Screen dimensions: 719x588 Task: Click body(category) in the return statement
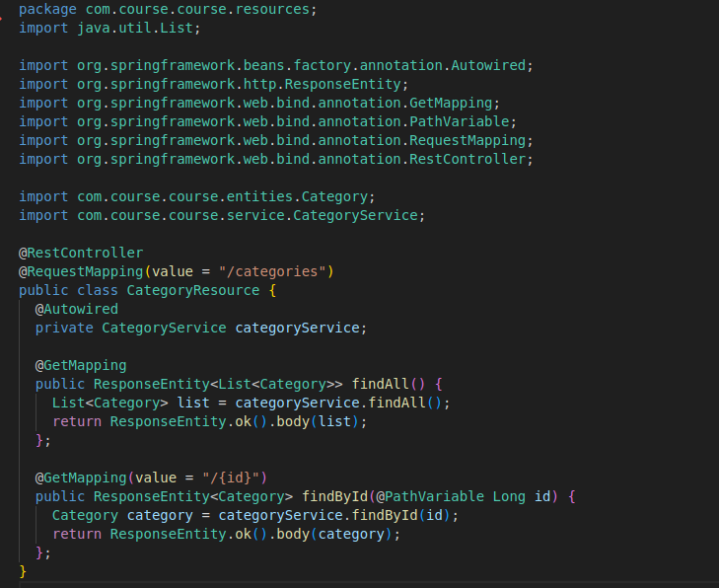click(x=333, y=534)
